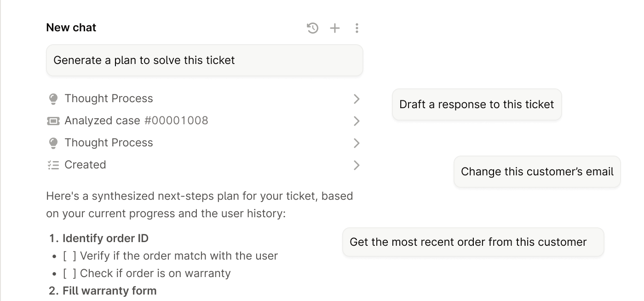Screen dimensions: 644x301
Task: Click the first Thought Process lightbulb icon
Action: pos(53,98)
